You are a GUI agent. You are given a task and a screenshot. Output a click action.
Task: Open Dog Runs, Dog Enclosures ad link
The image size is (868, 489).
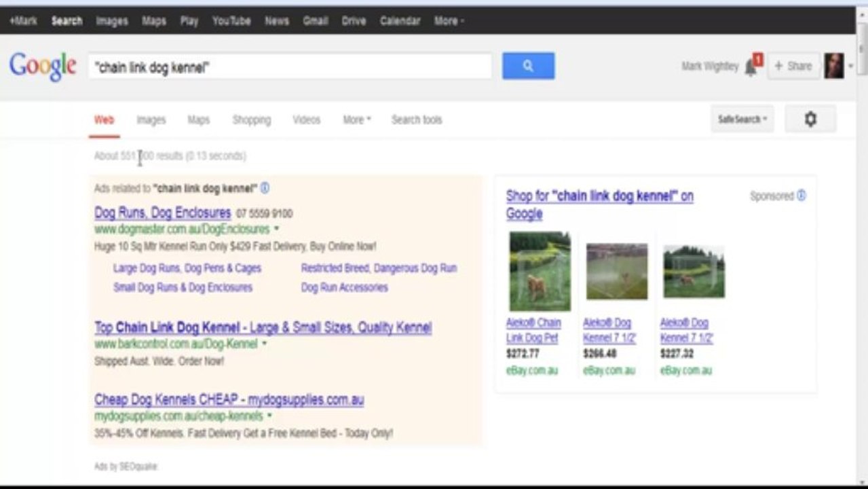(x=163, y=213)
